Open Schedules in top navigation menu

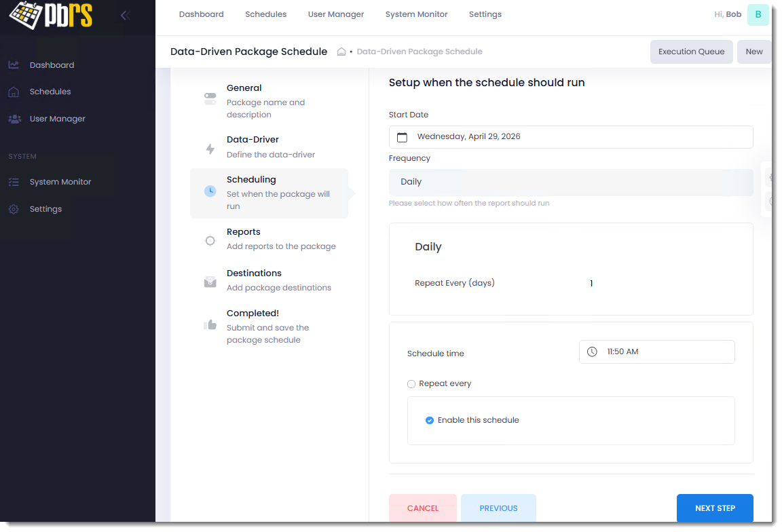265,14
